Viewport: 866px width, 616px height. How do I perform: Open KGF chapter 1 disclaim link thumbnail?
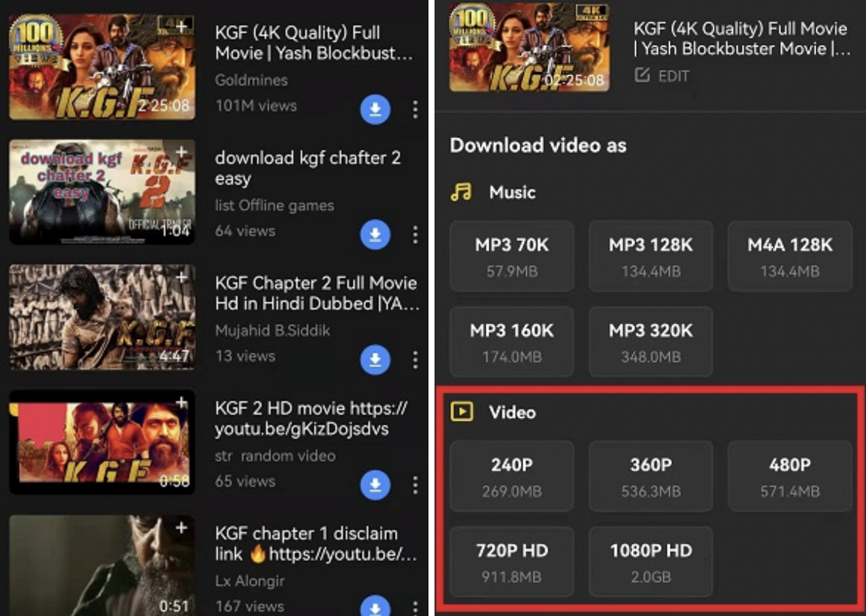[x=102, y=566]
